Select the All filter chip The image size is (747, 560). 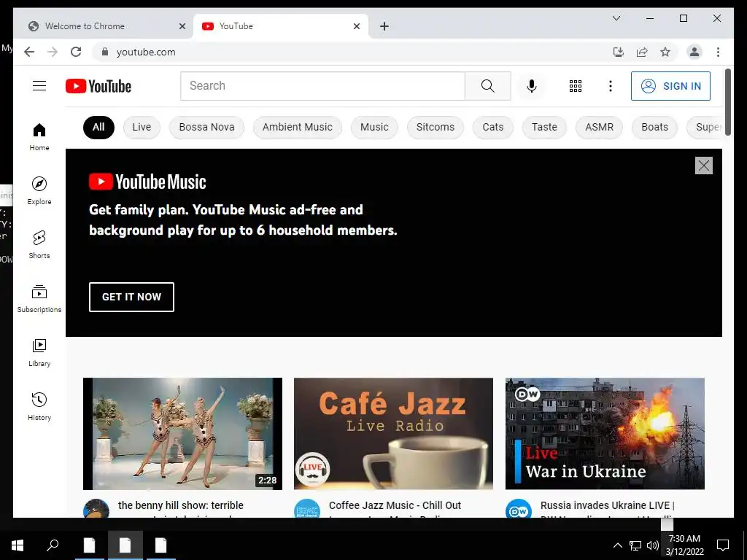(98, 127)
